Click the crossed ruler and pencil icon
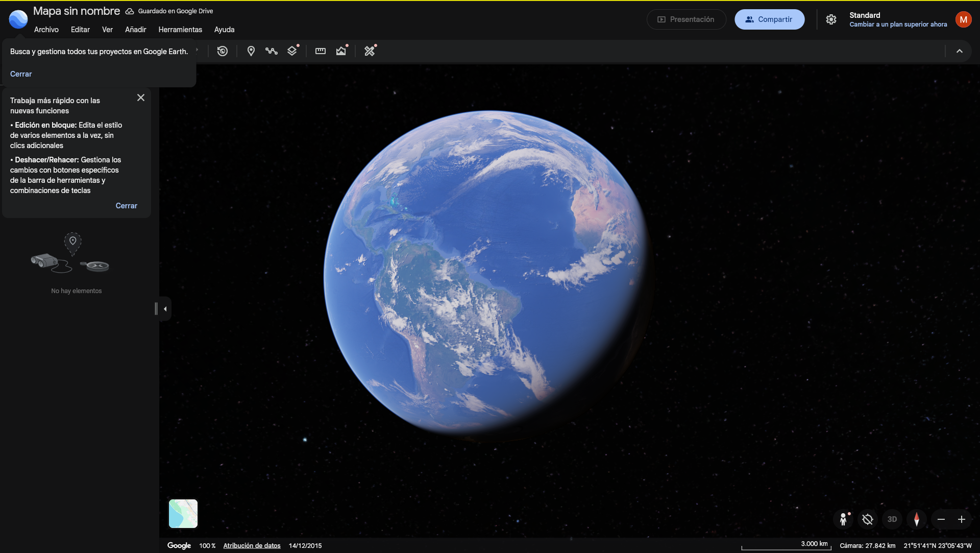Viewport: 980px width, 553px height. [370, 51]
